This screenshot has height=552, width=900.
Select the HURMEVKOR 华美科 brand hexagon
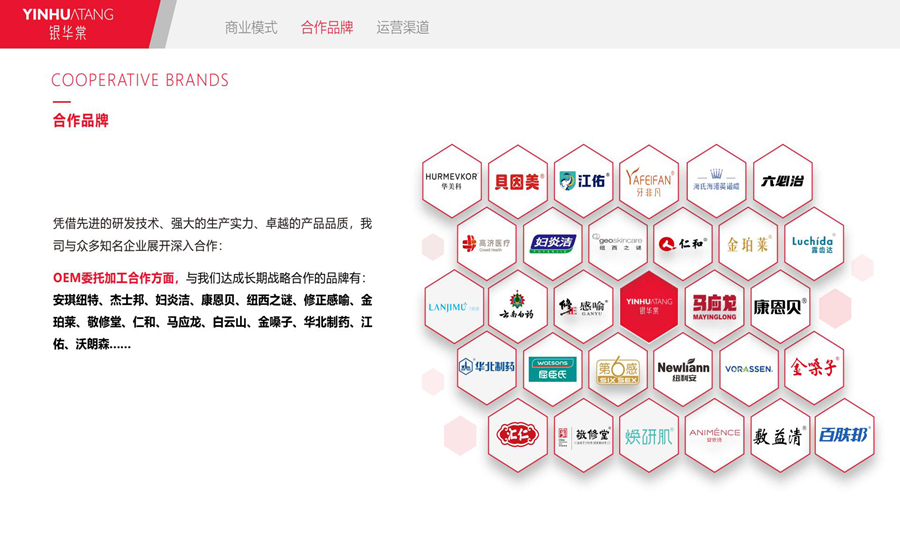pyautogui.click(x=452, y=181)
